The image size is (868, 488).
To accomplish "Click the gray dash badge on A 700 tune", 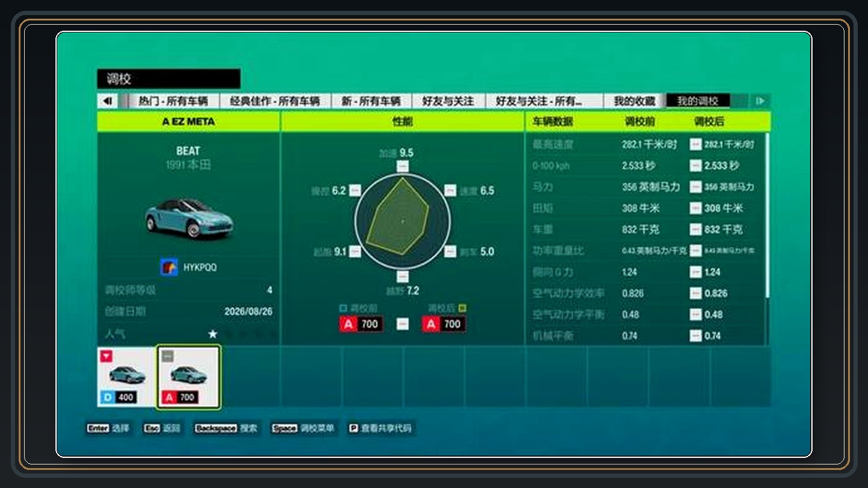I will [x=168, y=356].
